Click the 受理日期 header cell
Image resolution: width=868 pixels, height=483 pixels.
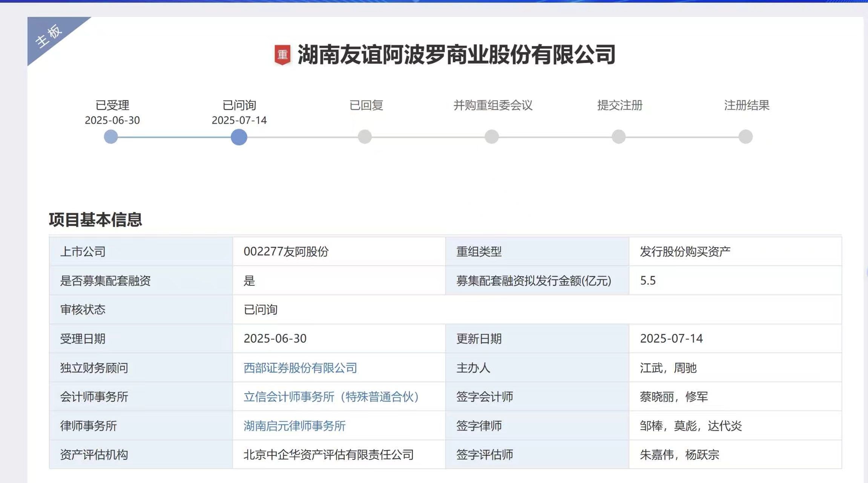click(x=141, y=338)
